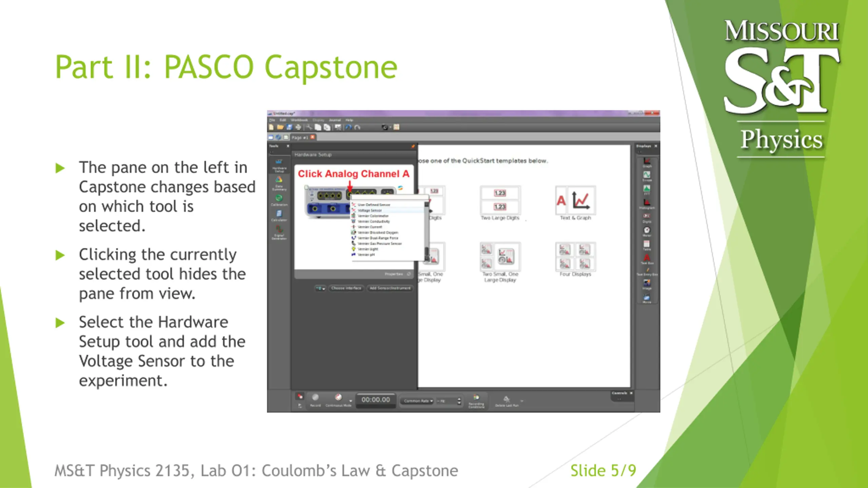
Task: Click the camera snapshot toolbar icon
Action: [385, 127]
